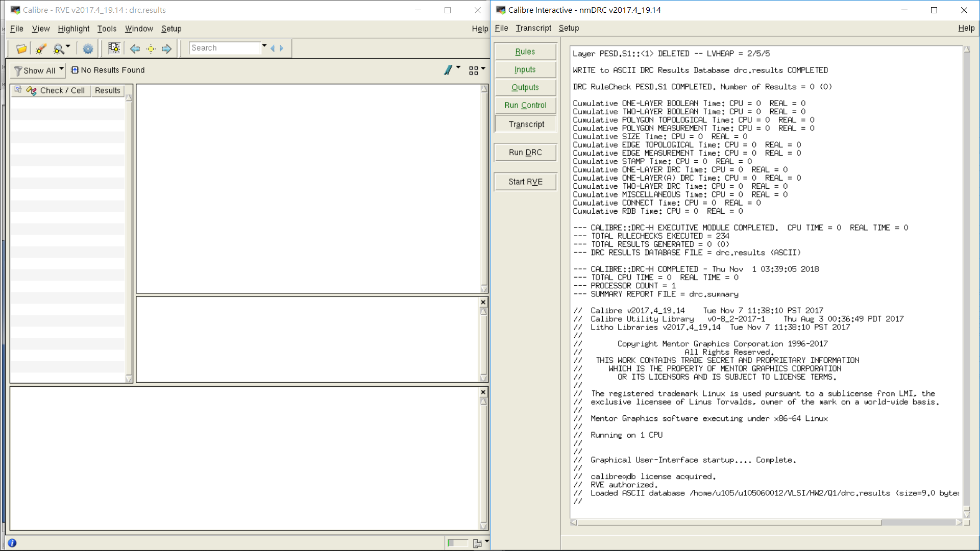Open database via folder icon in RVE toolbar
The image size is (980, 551).
click(x=21, y=48)
